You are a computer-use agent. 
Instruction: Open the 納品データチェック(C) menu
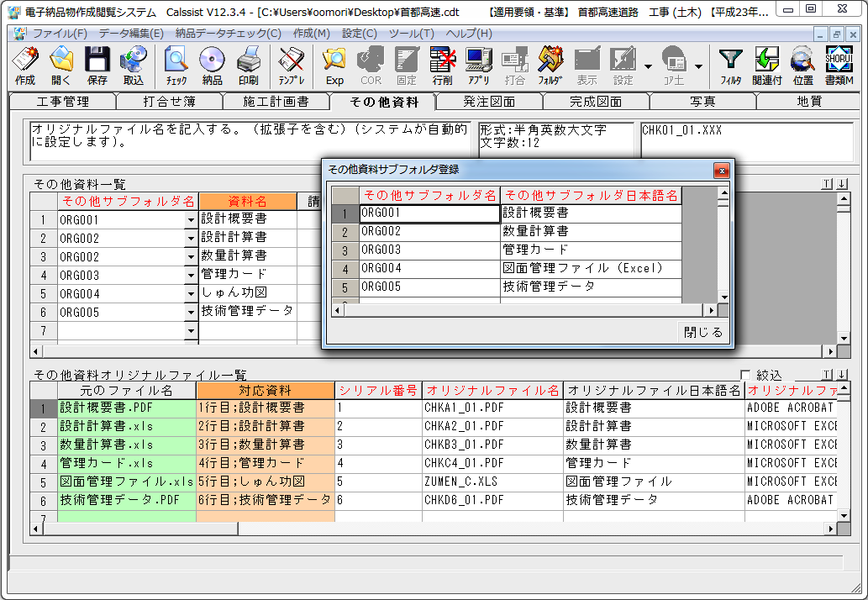coord(228,34)
